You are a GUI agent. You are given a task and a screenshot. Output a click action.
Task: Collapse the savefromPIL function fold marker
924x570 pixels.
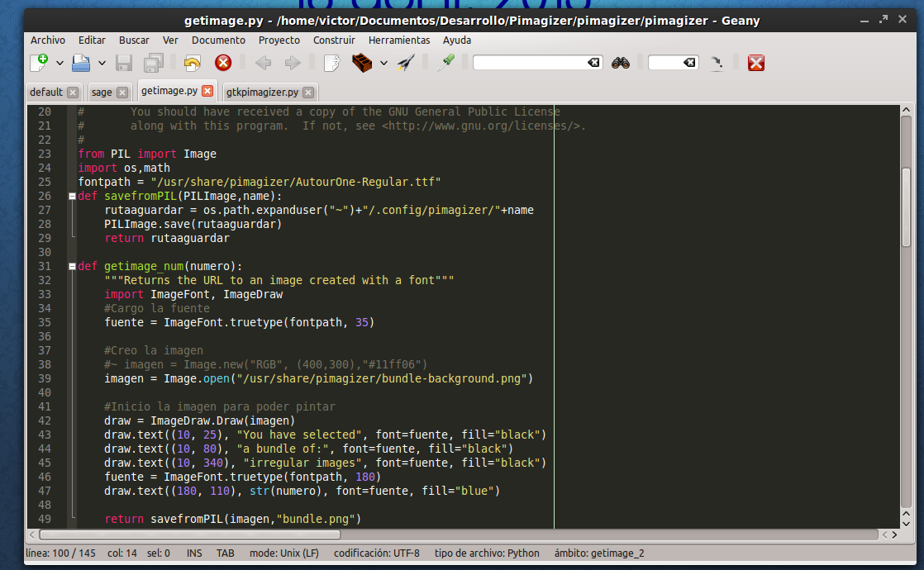pos(72,197)
